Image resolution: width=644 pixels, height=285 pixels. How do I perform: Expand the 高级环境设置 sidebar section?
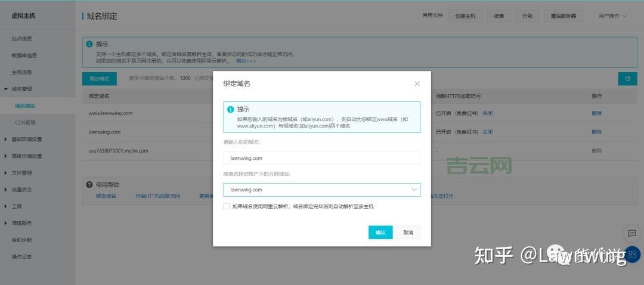pyautogui.click(x=6, y=156)
